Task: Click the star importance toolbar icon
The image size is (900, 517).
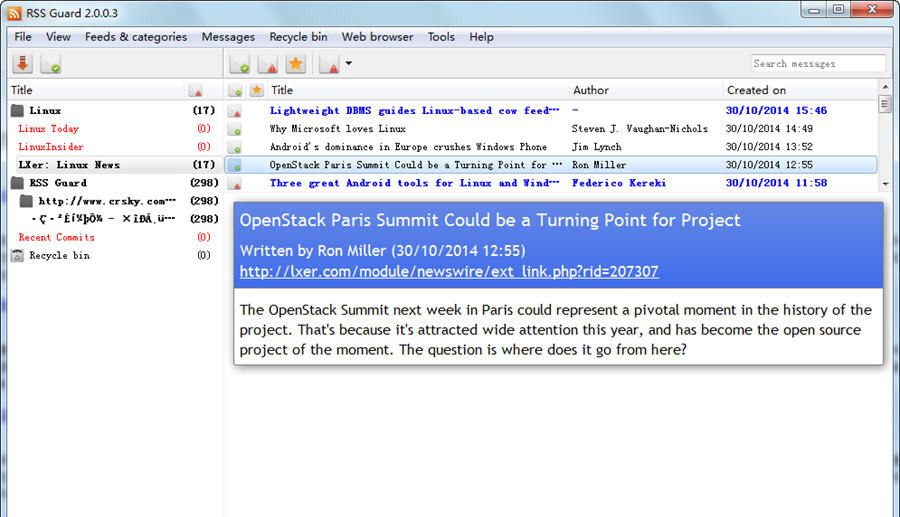Action: (296, 64)
